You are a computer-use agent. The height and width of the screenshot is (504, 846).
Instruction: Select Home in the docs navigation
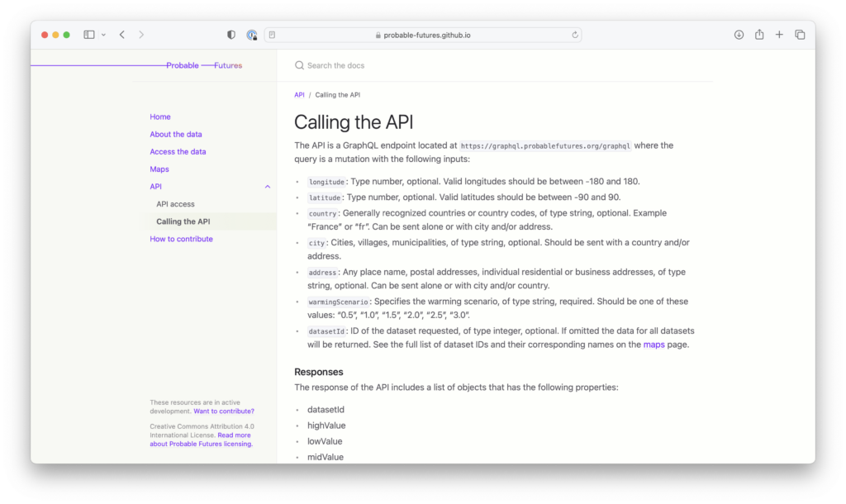(x=159, y=116)
